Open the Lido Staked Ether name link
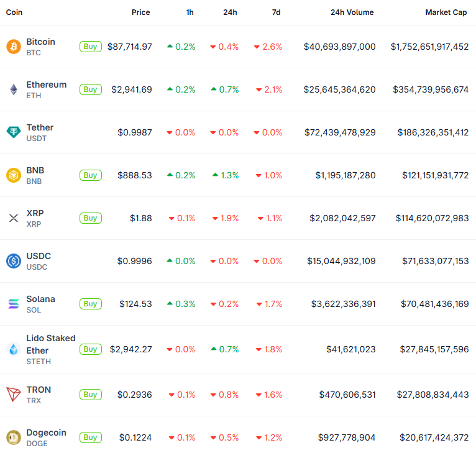 pyautogui.click(x=50, y=344)
